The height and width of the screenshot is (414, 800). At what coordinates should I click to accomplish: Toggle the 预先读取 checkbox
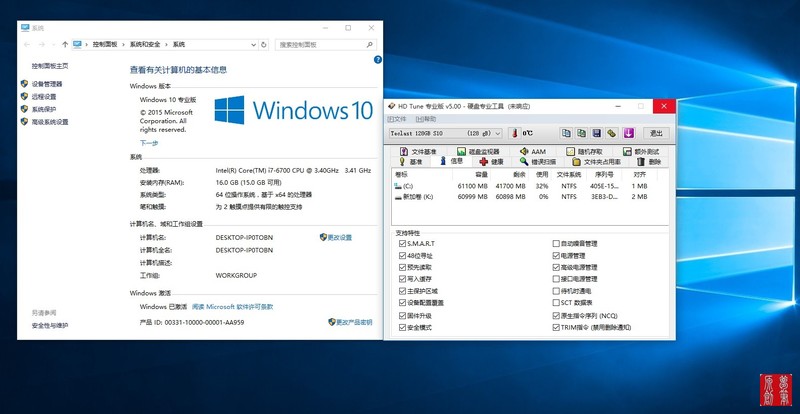click(x=403, y=267)
